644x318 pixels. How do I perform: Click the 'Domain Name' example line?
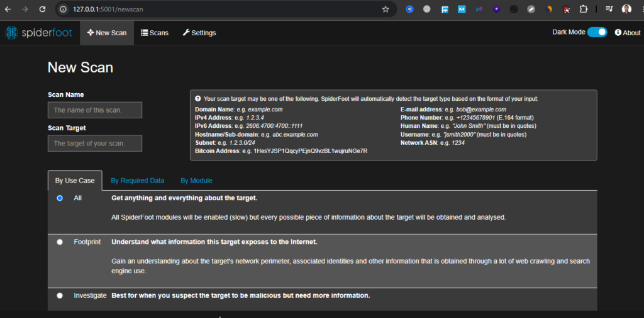(x=238, y=110)
